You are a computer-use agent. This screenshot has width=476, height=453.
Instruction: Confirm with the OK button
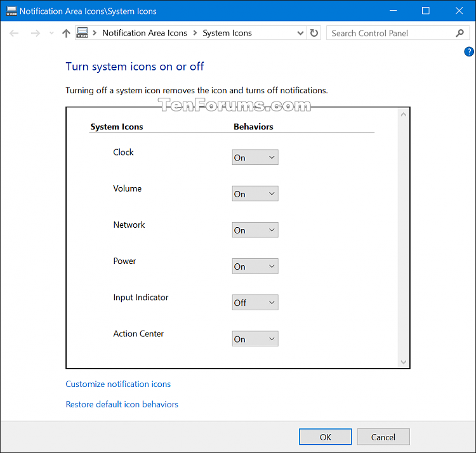coord(325,437)
